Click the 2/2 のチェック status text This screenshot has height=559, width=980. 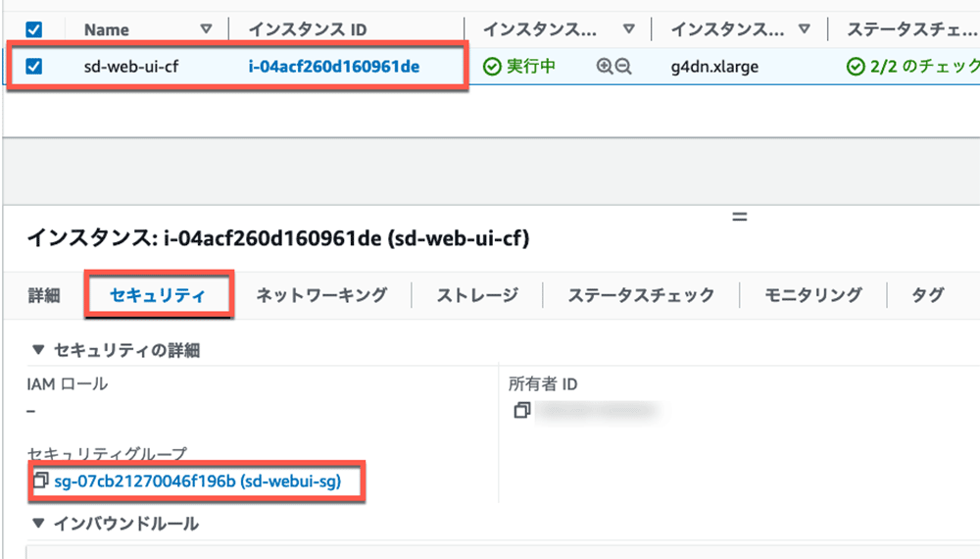(924, 67)
